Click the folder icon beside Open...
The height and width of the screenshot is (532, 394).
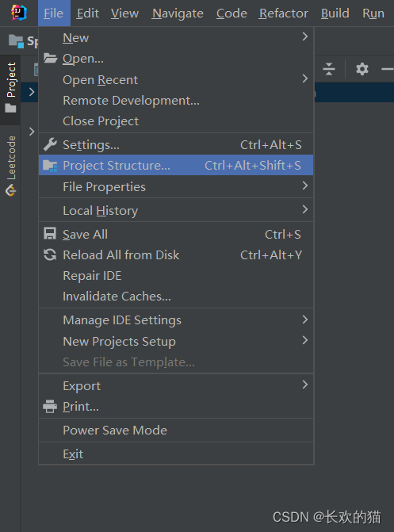[50, 59]
